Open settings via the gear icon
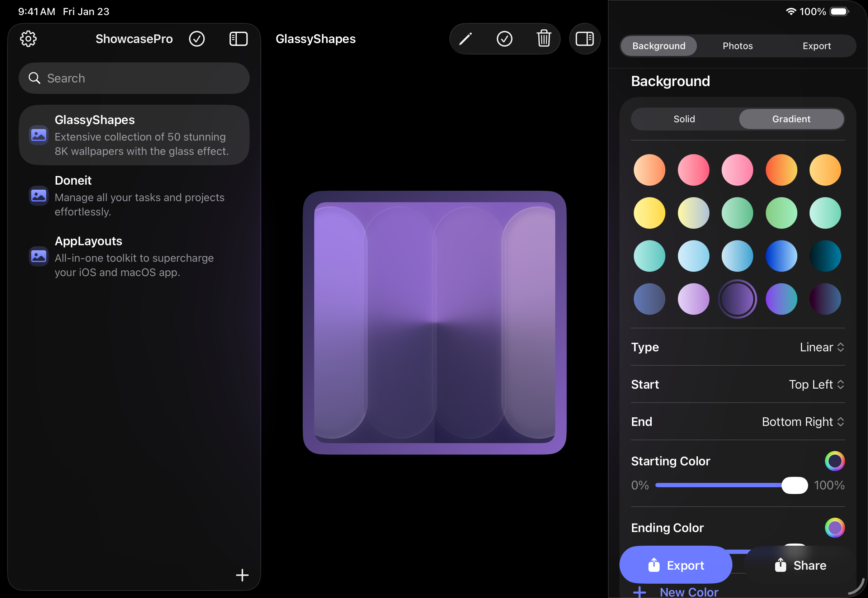Viewport: 868px width, 598px height. tap(28, 39)
